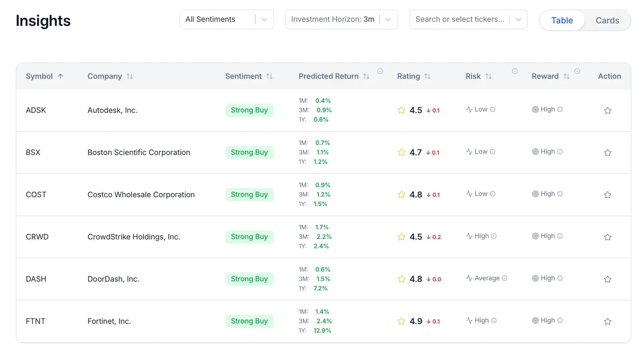Viewport: 644px width, 356px height.
Task: Open All Sentiments dropdown
Action: click(x=227, y=19)
